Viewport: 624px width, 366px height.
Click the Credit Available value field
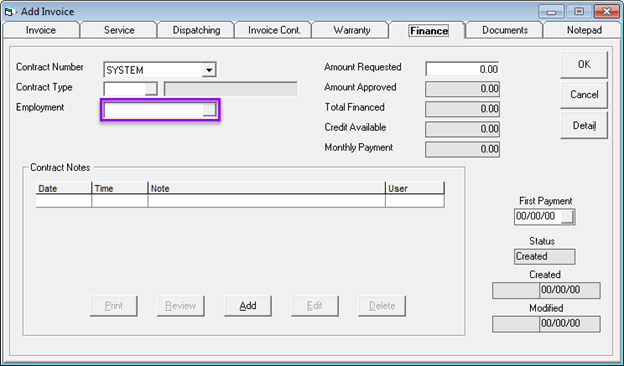point(462,129)
